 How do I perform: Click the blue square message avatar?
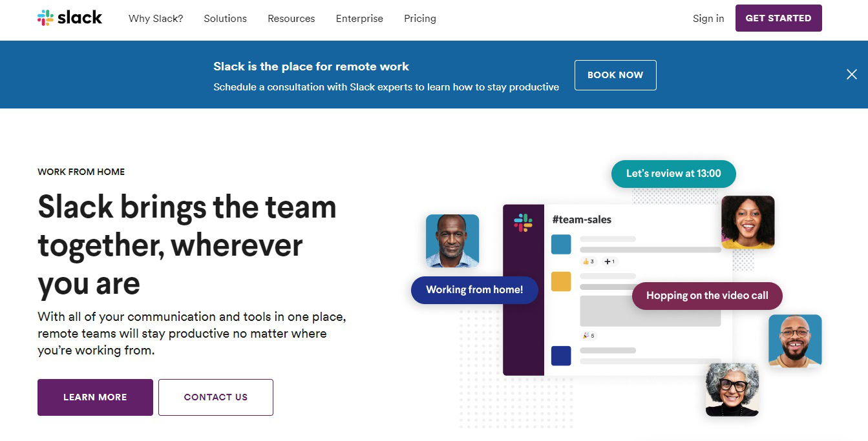pyautogui.click(x=561, y=245)
